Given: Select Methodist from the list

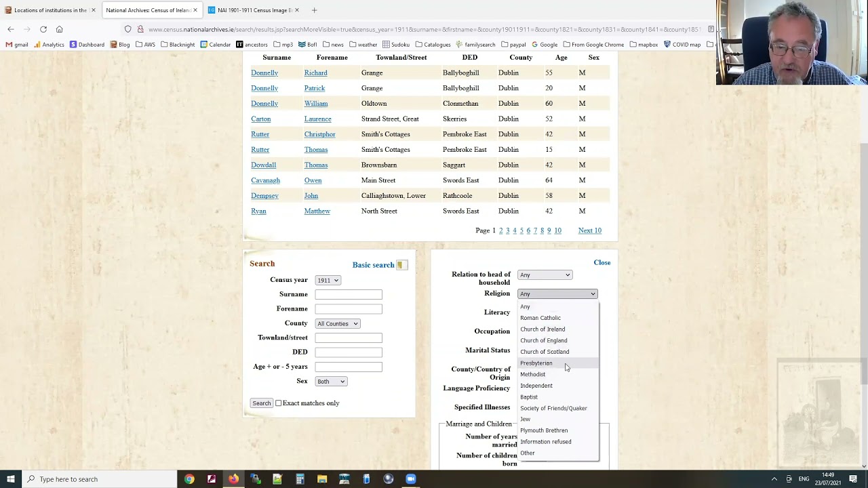Looking at the screenshot, I should (558, 374).
